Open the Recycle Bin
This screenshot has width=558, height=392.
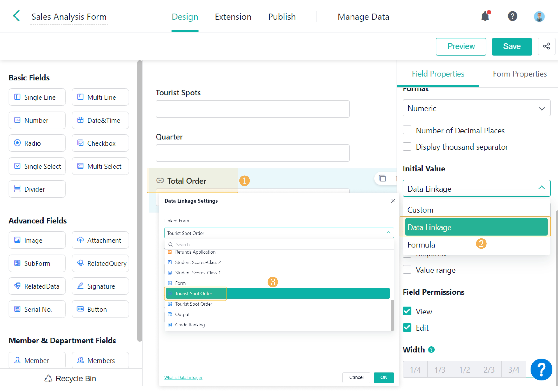pos(71,378)
